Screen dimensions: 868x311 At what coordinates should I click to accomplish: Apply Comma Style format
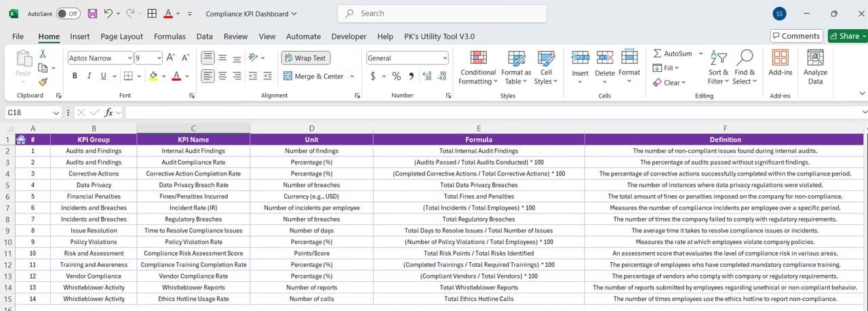[412, 76]
